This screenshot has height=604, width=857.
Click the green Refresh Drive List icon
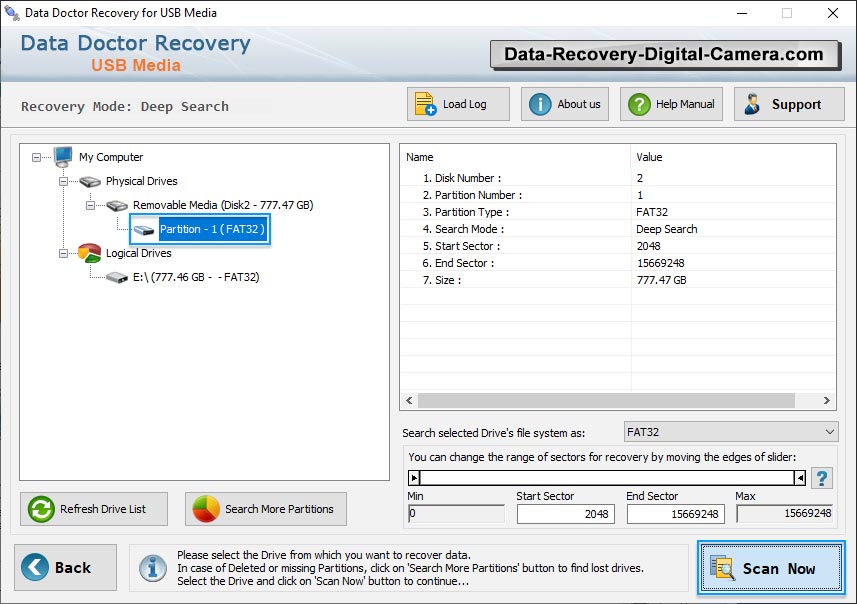pos(41,509)
